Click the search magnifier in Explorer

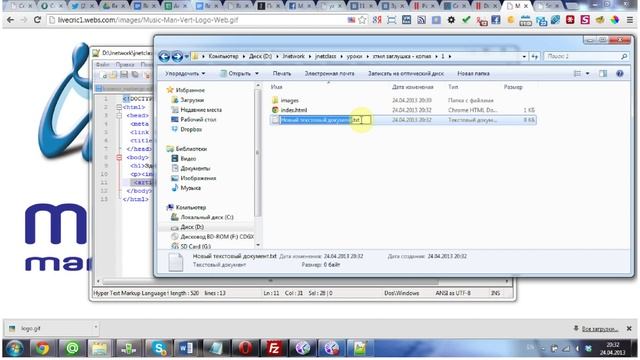[624, 56]
